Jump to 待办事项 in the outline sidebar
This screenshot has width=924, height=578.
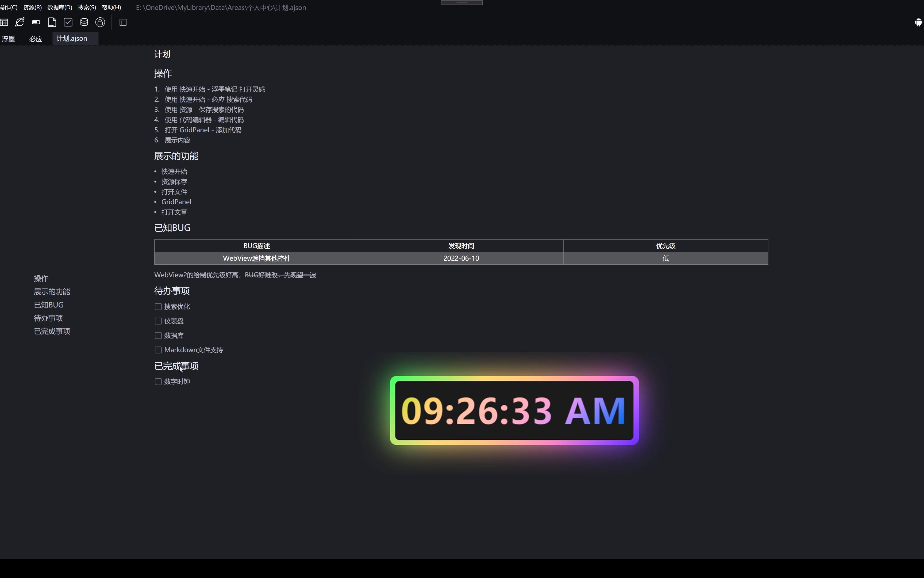point(48,318)
